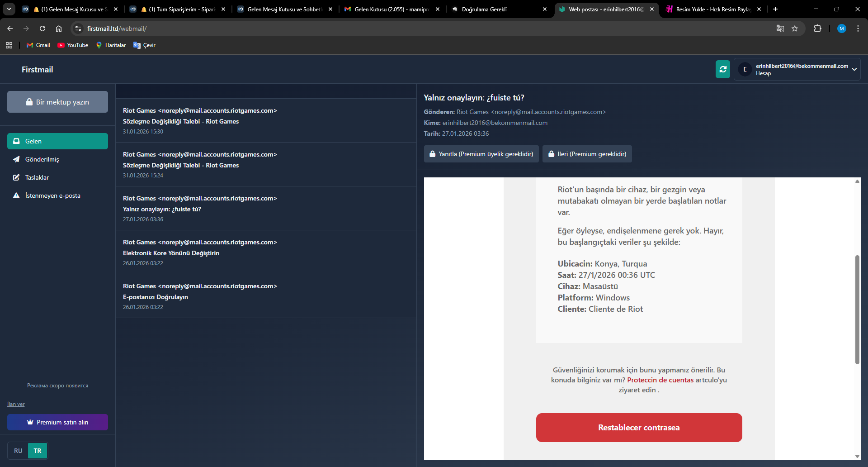The width and height of the screenshot is (868, 467).
Task: Switch to Gelen Mesaj Kutusu ve Sohbet tab
Action: coord(284,9)
